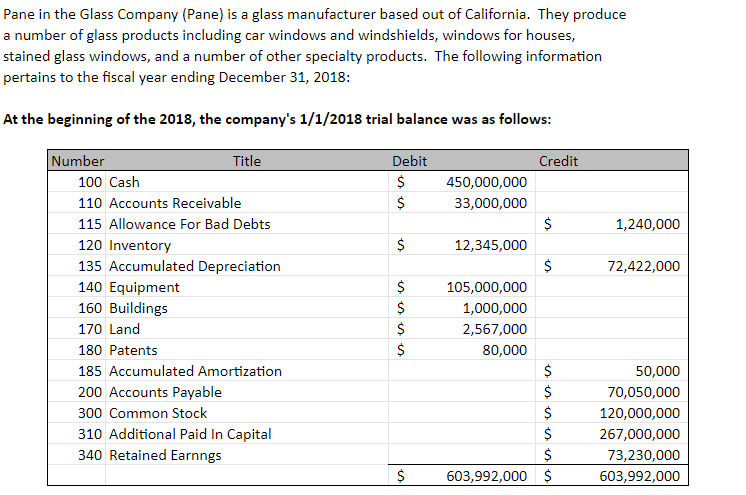Click account number 100 cell
The height and width of the screenshot is (495, 746).
click(x=89, y=182)
